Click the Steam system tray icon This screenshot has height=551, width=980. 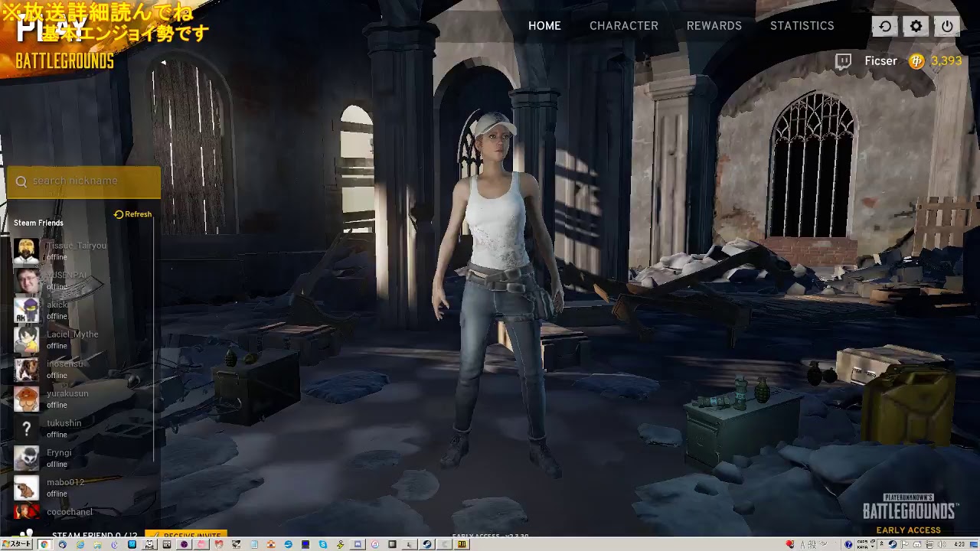(x=892, y=544)
